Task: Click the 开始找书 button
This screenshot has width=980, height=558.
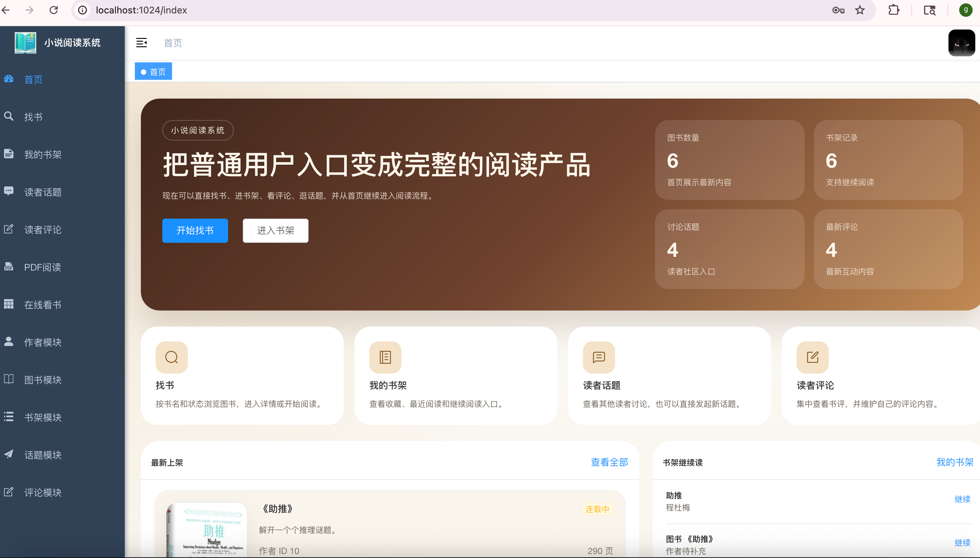Action: coord(195,230)
